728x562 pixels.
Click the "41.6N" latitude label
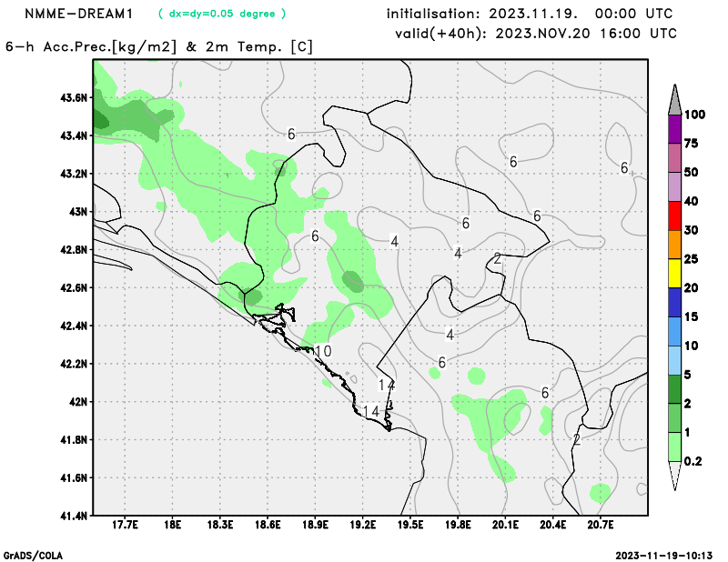click(x=74, y=478)
